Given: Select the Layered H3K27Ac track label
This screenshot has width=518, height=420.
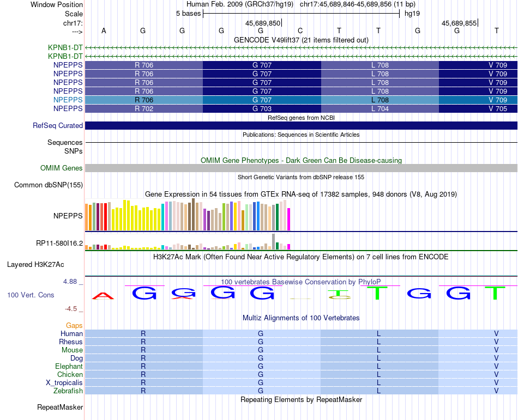Looking at the screenshot, I should (x=35, y=265).
